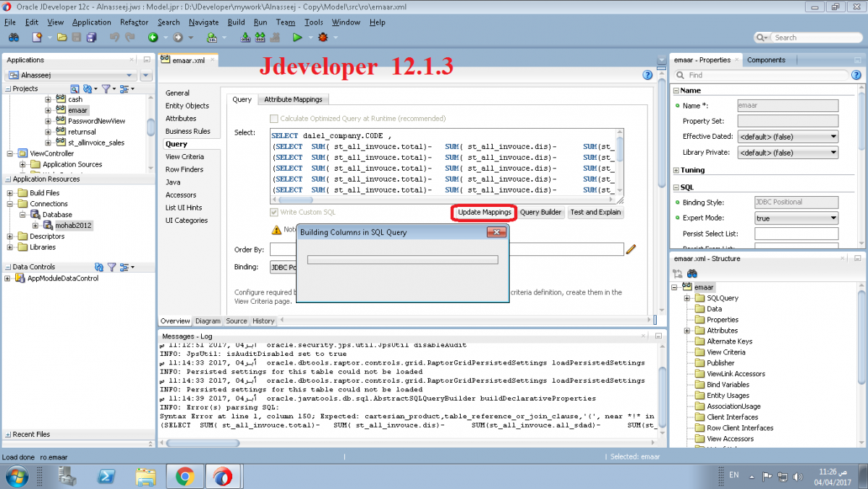
Task: Click the pencil icon next to Order By field
Action: (630, 249)
